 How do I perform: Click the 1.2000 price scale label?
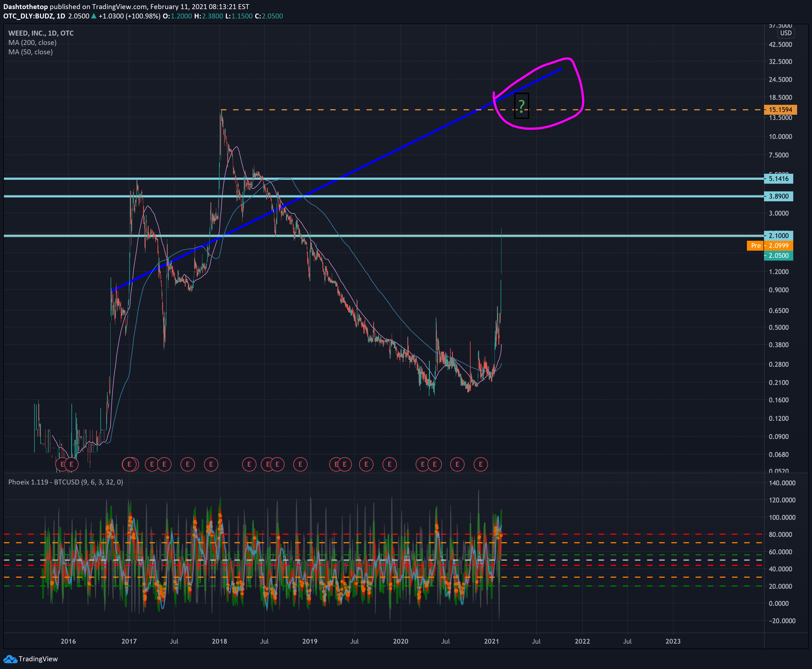779,272
